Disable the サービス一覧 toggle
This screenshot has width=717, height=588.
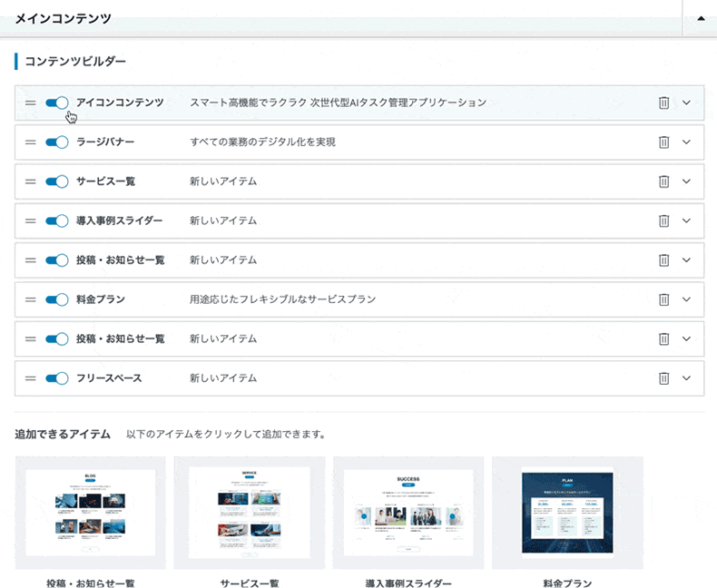pos(57,181)
